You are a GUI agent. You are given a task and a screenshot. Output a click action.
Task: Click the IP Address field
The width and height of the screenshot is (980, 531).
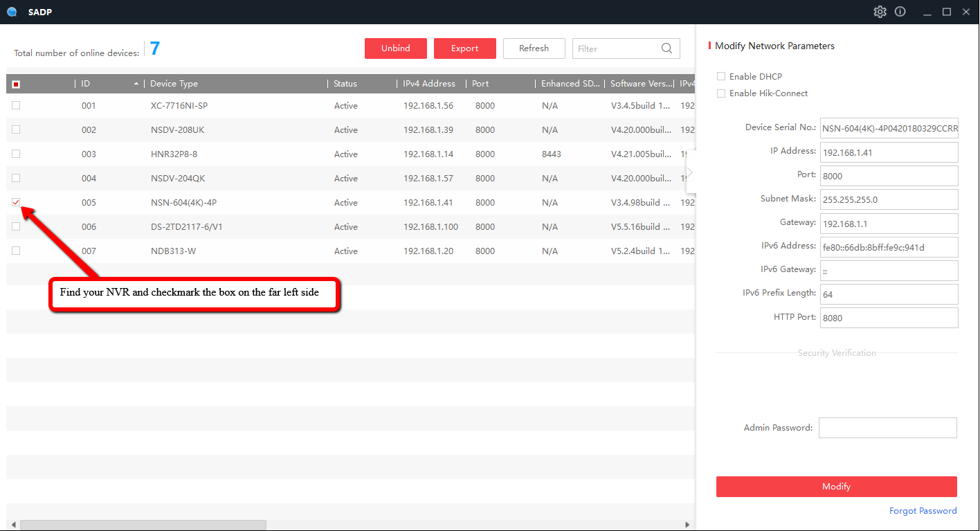click(889, 152)
